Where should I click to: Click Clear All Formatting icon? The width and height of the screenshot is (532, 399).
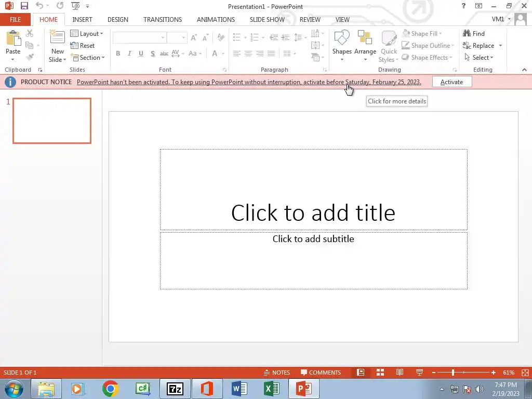tap(220, 37)
